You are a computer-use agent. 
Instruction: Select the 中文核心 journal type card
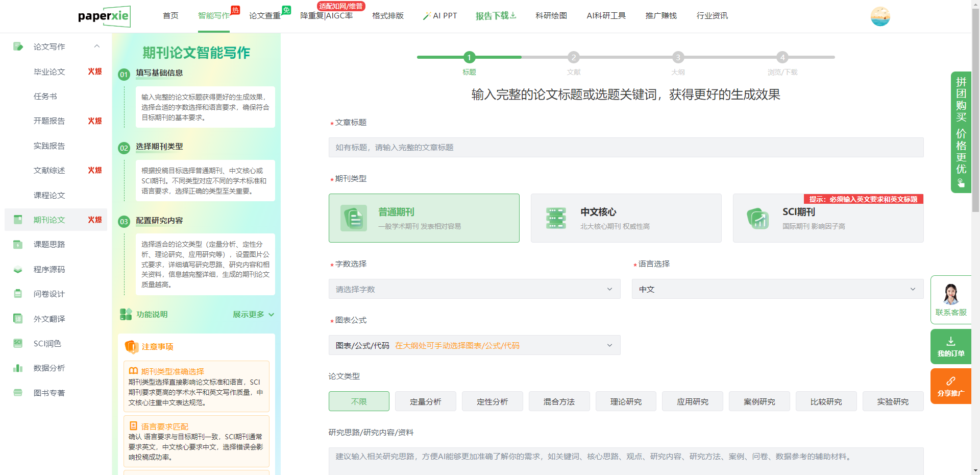click(626, 218)
